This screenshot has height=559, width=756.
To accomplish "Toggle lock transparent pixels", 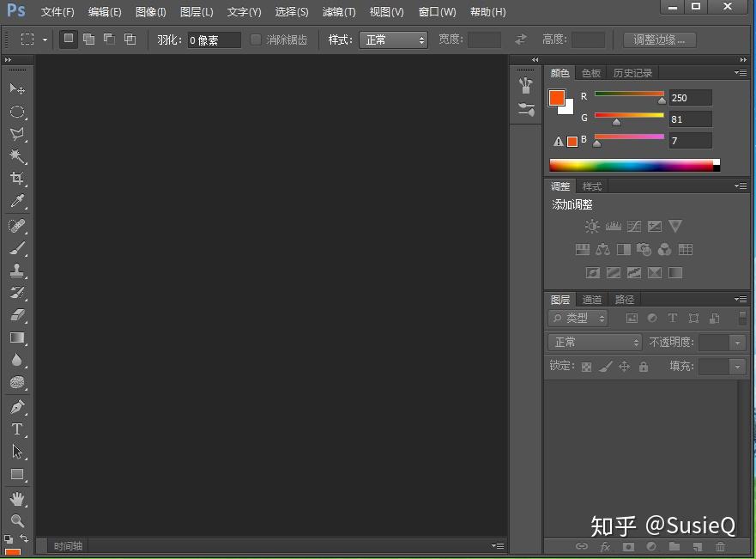I will tap(586, 367).
